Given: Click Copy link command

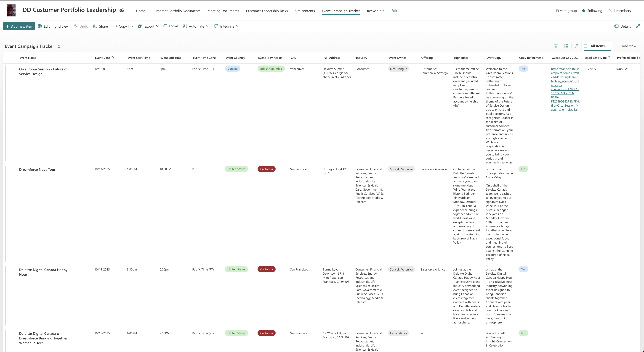Looking at the screenshot, I should click(x=123, y=26).
